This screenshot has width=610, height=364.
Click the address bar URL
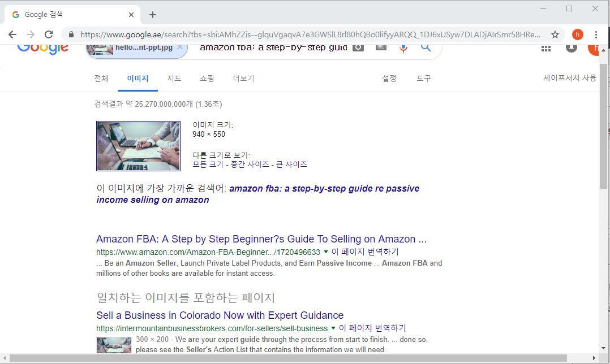click(x=310, y=34)
